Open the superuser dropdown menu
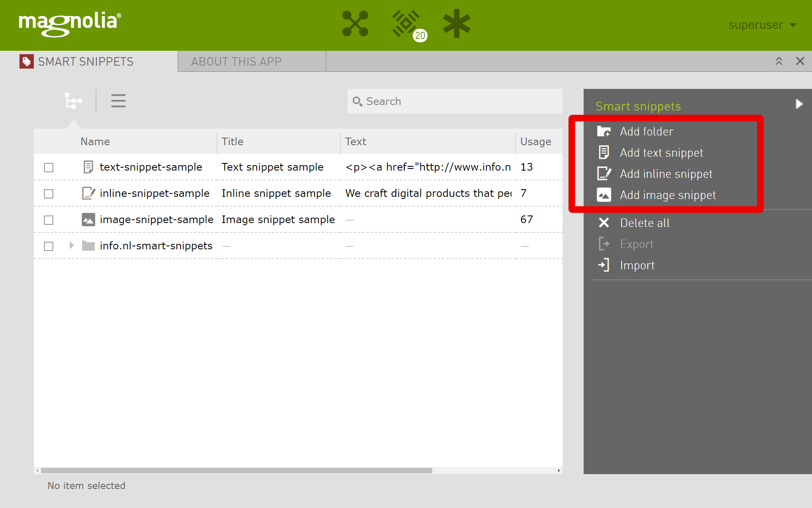Image resolution: width=812 pixels, height=508 pixels. point(762,25)
